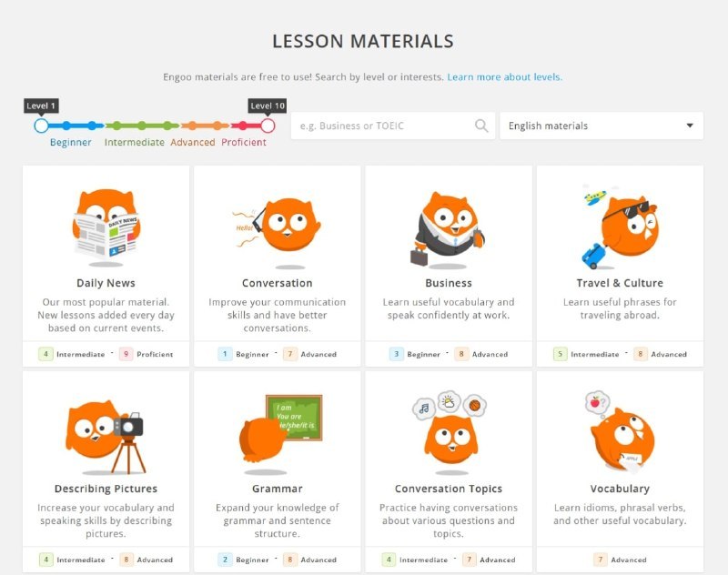The image size is (728, 575).
Task: Follow the 'Learn more about levels' link
Action: coord(505,77)
